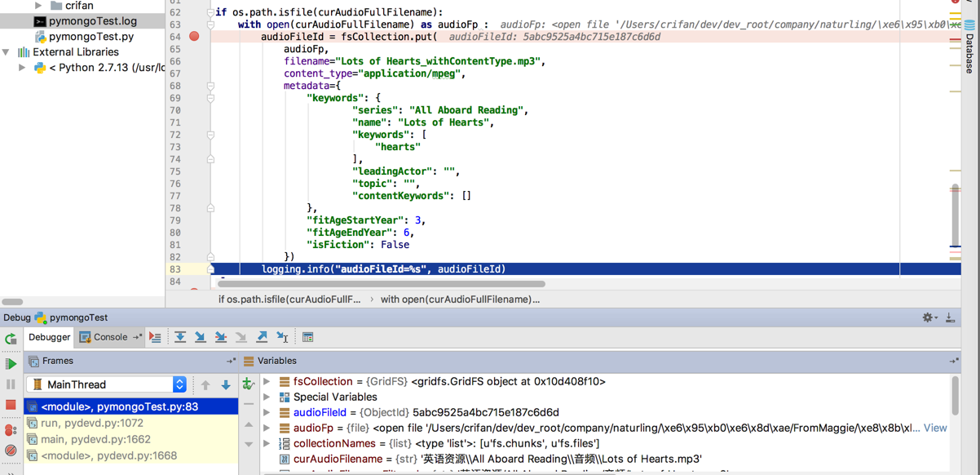Rerun pymongoTest debug session
The height and width of the screenshot is (475, 980).
(11, 338)
